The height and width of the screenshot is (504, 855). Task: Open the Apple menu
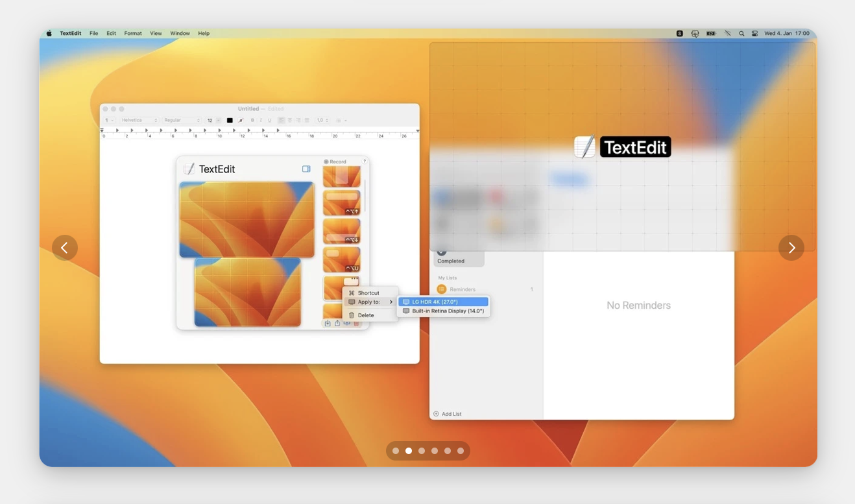[x=49, y=33]
